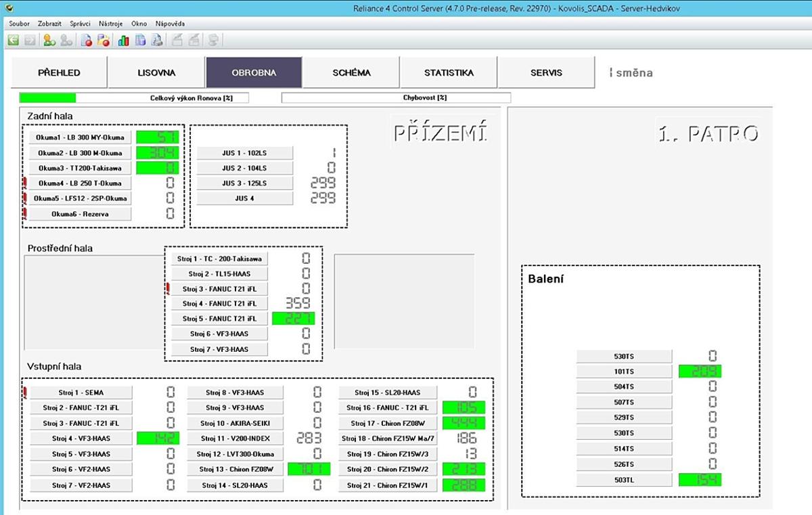Select Okuma1 - LB 300 MY-Okuma machine
Viewport: 812px width, 515px height.
pos(80,137)
